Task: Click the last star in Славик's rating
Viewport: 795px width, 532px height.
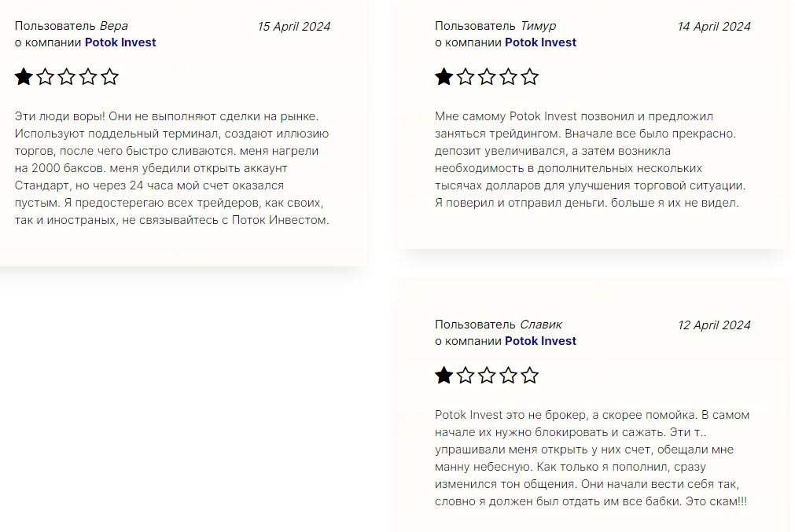Action: [530, 376]
